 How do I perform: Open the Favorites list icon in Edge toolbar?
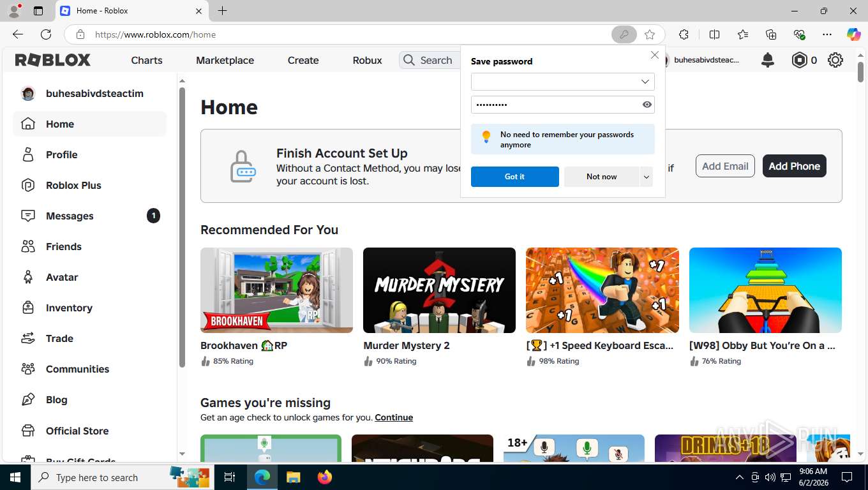click(x=743, y=34)
